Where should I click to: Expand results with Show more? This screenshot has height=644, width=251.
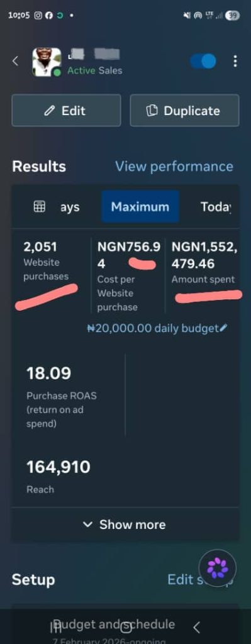tap(125, 525)
